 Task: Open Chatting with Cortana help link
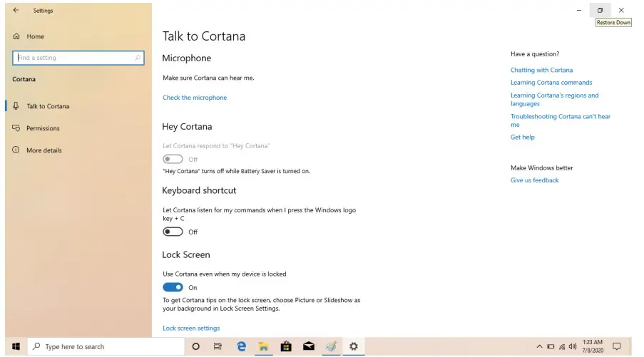pyautogui.click(x=541, y=70)
